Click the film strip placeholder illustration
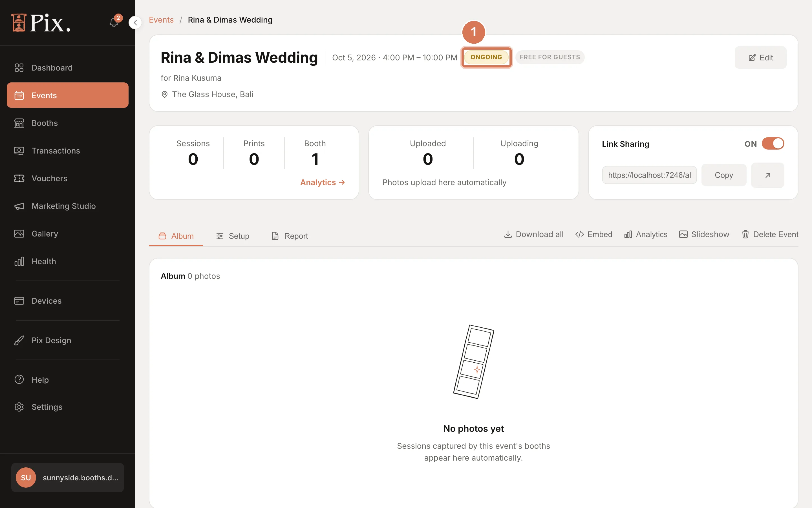Viewport: 812px width, 508px height. click(x=473, y=362)
